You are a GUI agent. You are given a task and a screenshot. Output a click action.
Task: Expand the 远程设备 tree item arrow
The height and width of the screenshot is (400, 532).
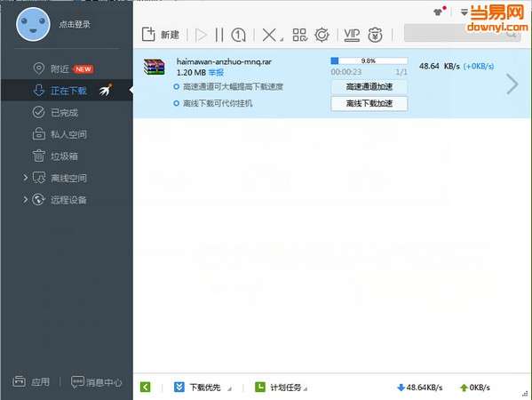pos(25,199)
